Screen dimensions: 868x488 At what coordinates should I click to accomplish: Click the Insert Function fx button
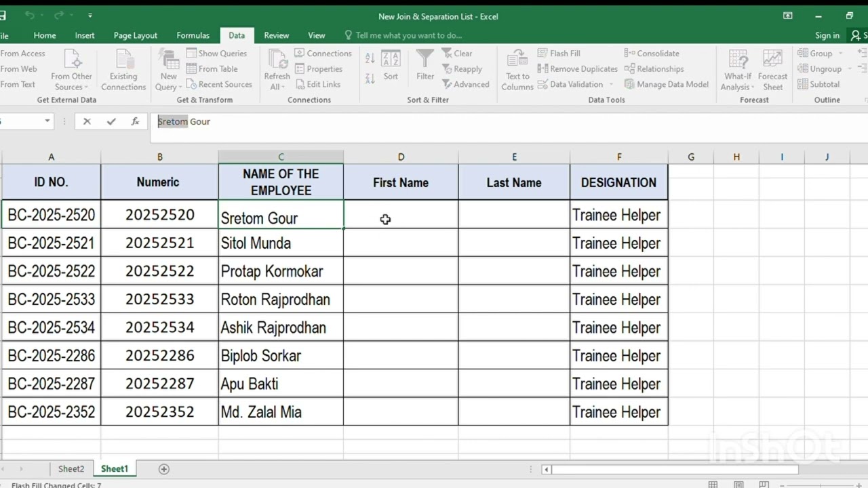(136, 121)
